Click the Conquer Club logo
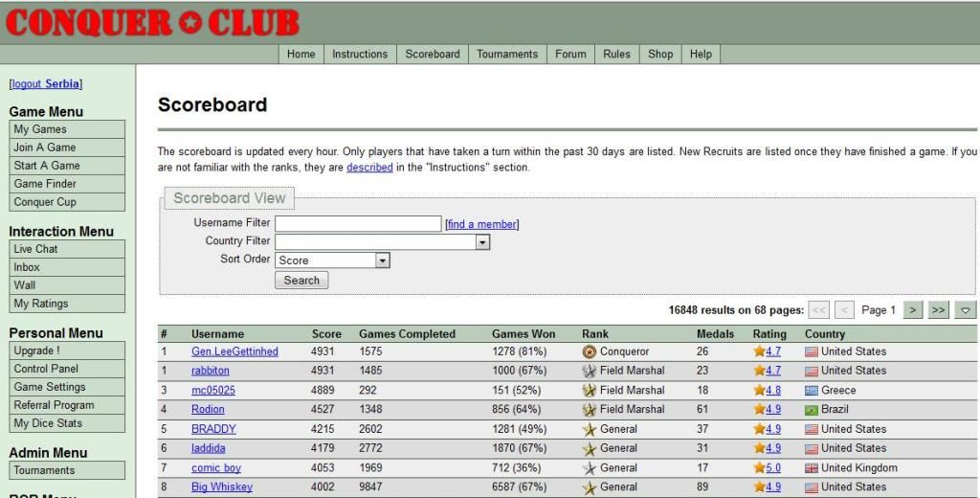The width and height of the screenshot is (980, 498). point(152,23)
